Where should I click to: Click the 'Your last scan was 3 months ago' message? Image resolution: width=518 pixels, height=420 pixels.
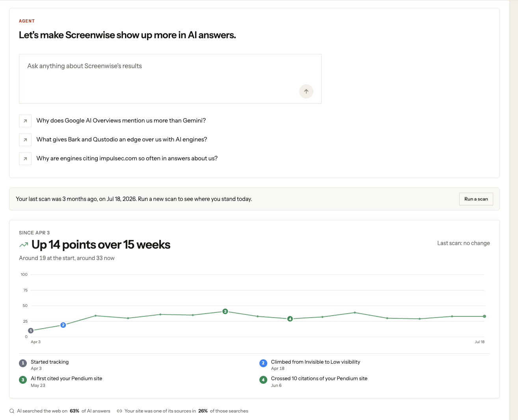pos(134,199)
